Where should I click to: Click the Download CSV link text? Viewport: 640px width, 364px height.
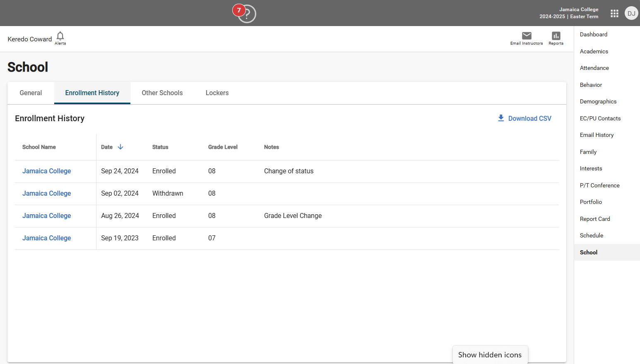(x=530, y=118)
